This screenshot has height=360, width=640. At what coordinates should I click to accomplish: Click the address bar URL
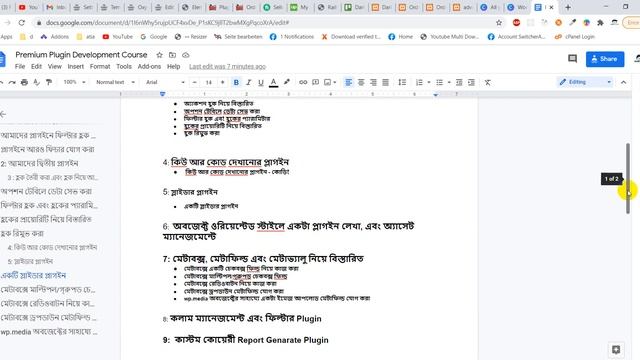pos(167,23)
